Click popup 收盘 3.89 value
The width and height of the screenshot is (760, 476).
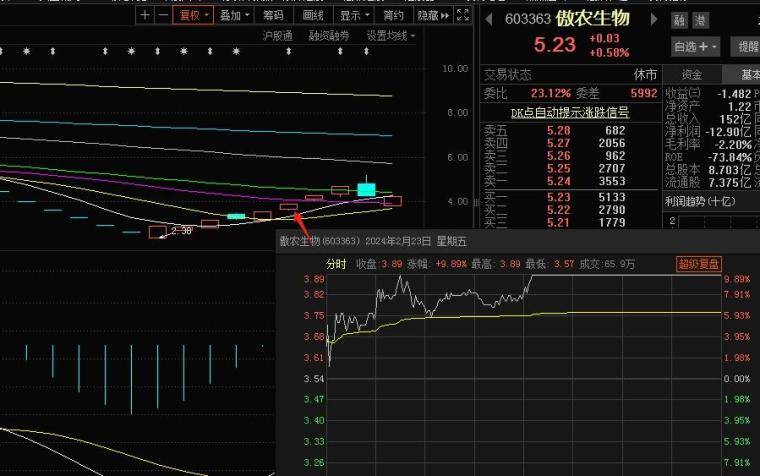(x=392, y=264)
